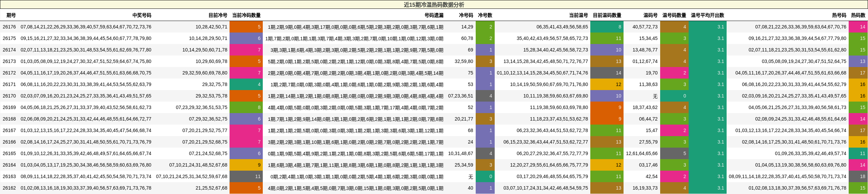868x194 pixels.
Task: Click yellow cold count cell 9 in row 26164
Action: (x=246, y=165)
